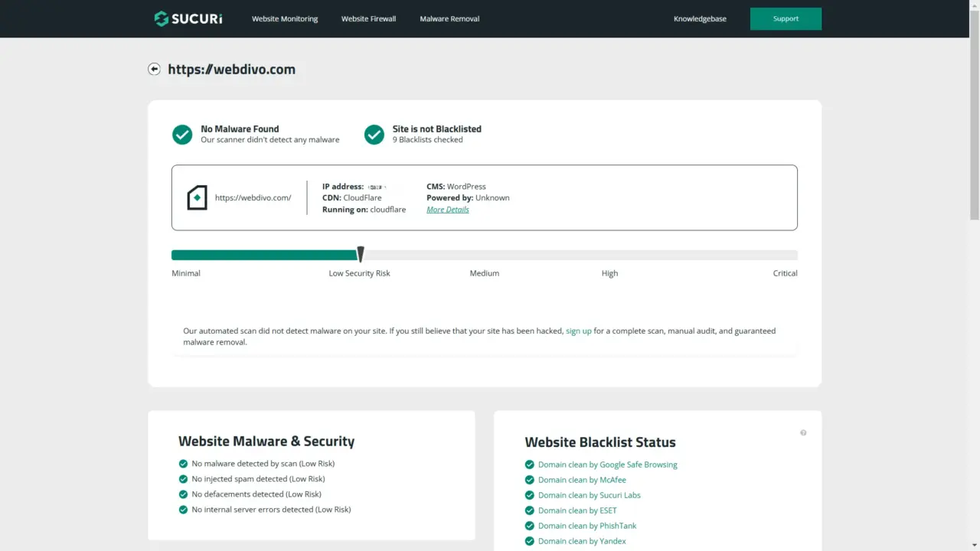Click the security risk meter marker
Viewport: 980px width, 551px height.
tap(361, 255)
